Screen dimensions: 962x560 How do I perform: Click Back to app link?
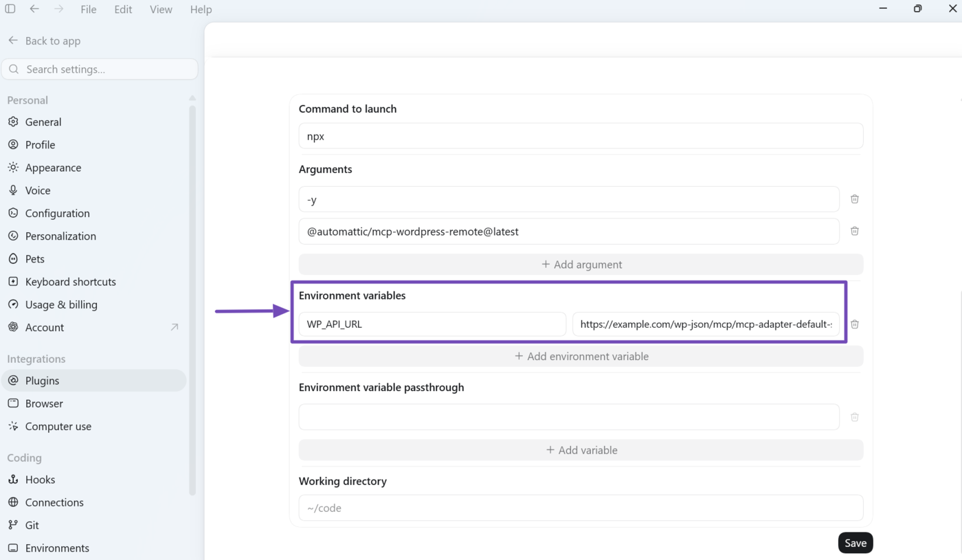point(45,41)
